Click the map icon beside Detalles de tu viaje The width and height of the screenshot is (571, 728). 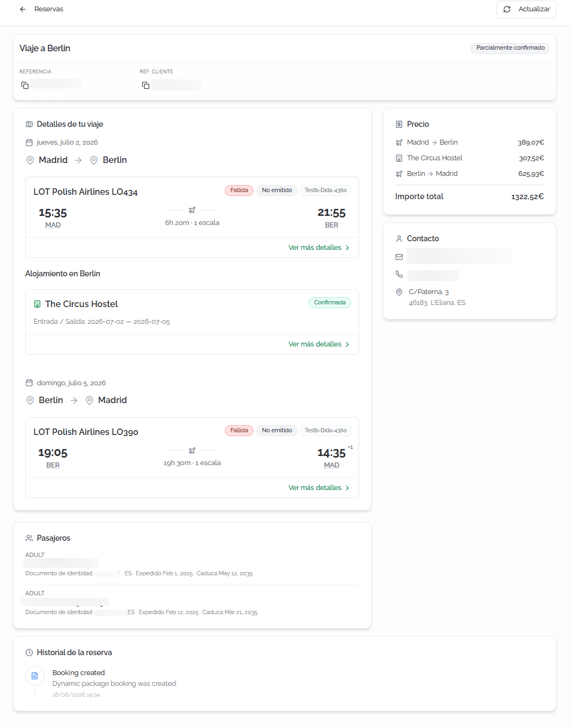(29, 124)
